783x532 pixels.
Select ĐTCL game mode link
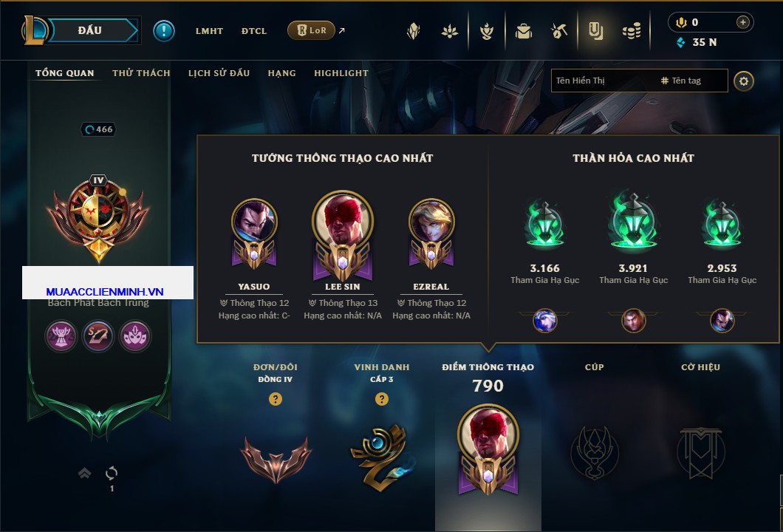[x=253, y=31]
